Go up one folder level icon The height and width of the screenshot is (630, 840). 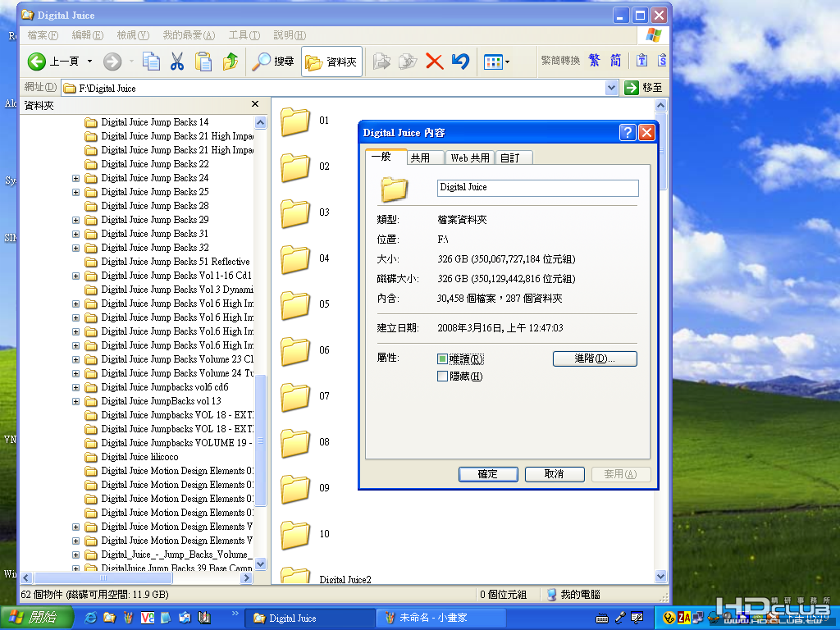231,62
